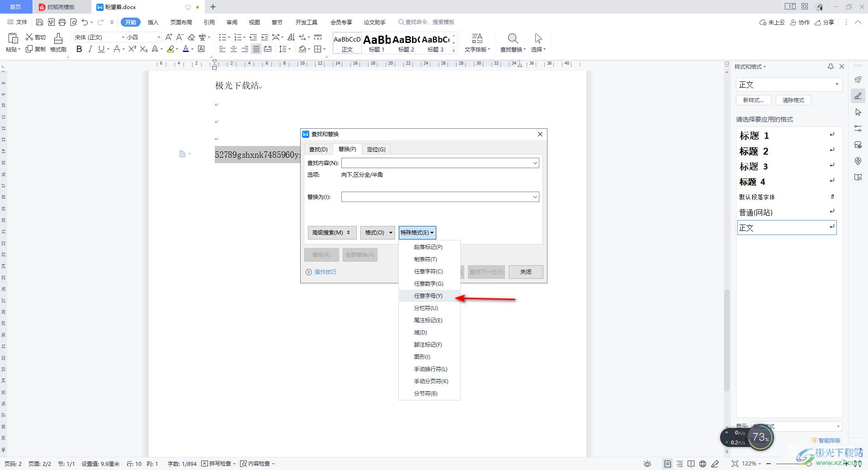
Task: Click decrease indent icon
Action: pyautogui.click(x=253, y=37)
